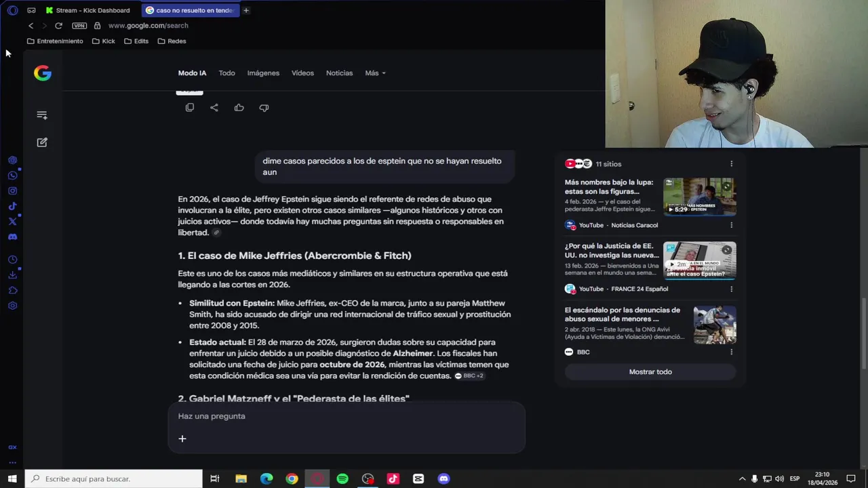Open BBC article thumbnail image
Screen dimensions: 868x488
click(x=715, y=325)
